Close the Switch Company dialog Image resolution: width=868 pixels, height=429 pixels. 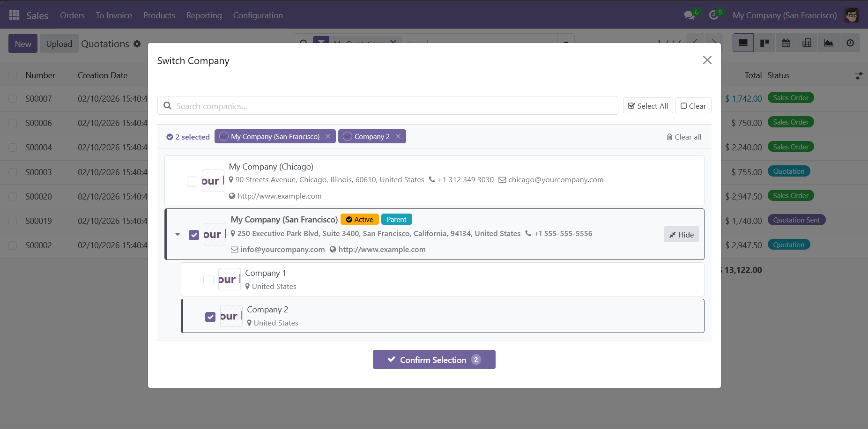point(707,60)
